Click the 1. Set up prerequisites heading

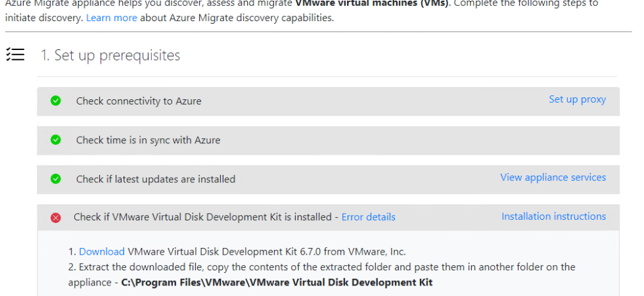(x=110, y=55)
